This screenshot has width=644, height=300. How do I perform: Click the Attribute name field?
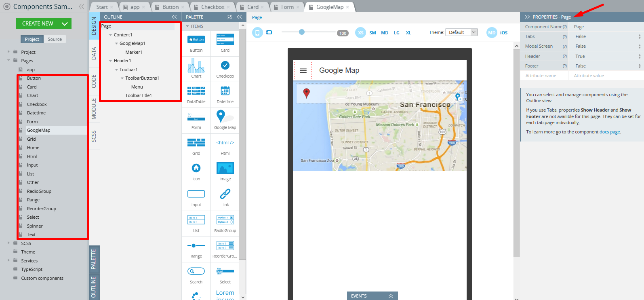[x=544, y=76]
